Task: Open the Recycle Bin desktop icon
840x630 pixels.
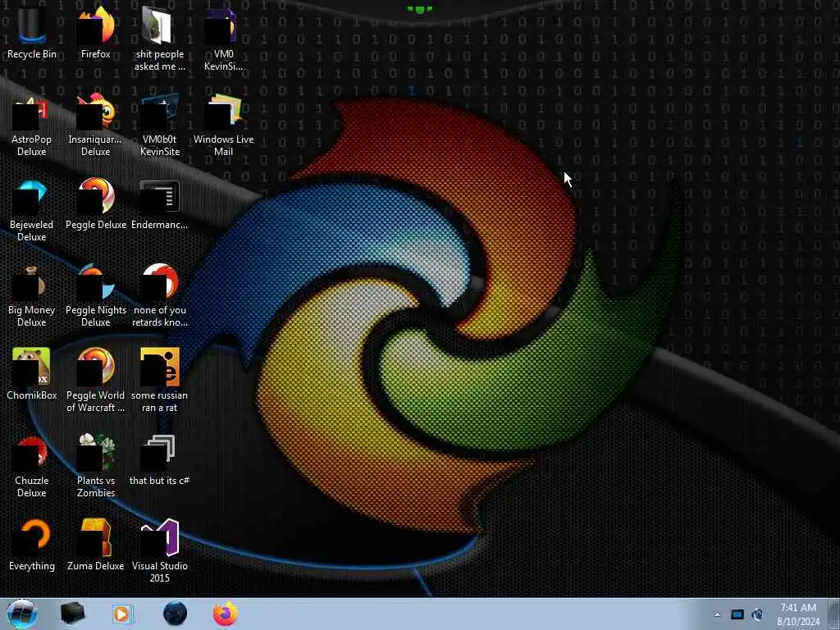Action: (x=32, y=32)
